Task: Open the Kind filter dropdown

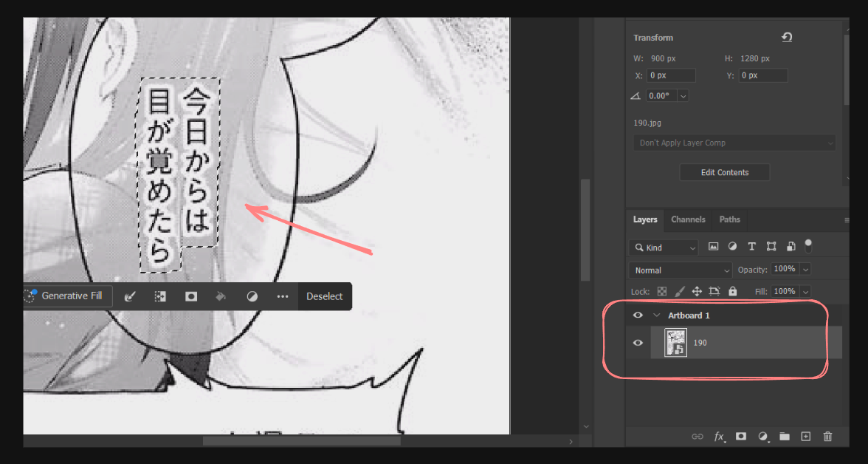Action: coord(663,248)
